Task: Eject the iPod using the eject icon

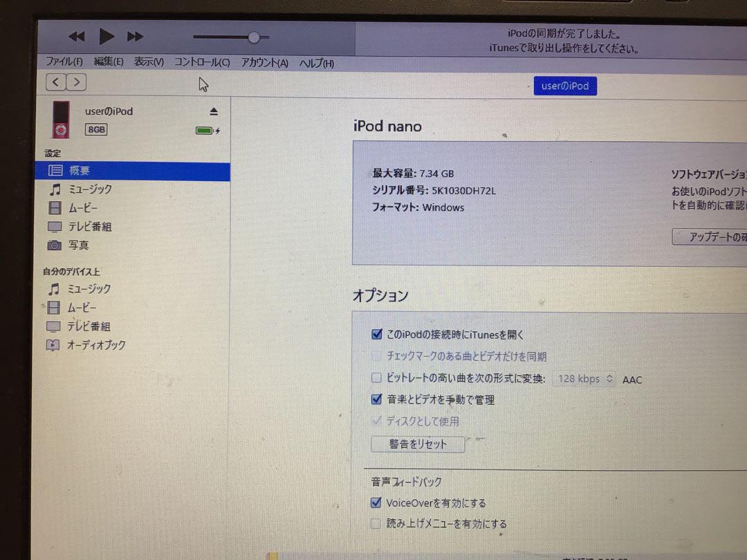Action: [214, 111]
